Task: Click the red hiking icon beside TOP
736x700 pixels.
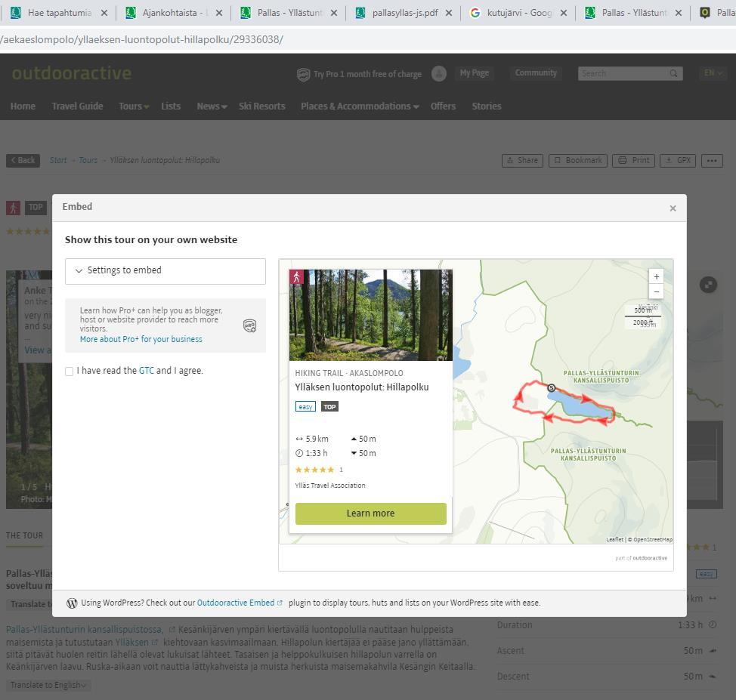Action: click(x=13, y=208)
